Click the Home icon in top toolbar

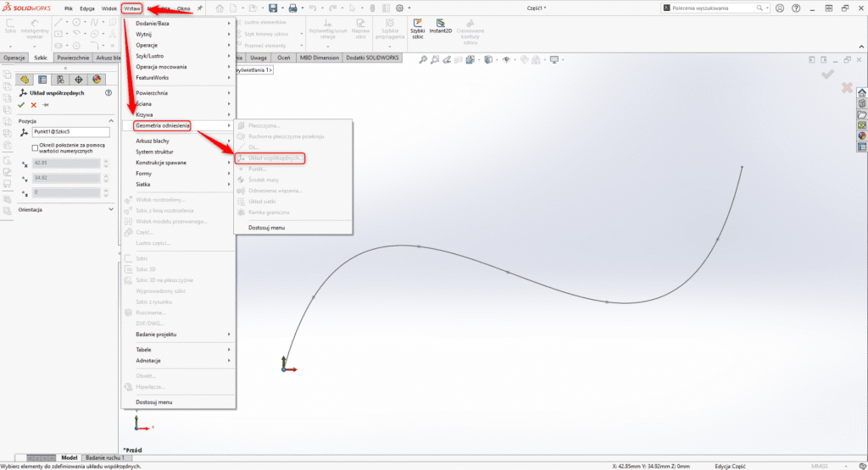click(220, 8)
